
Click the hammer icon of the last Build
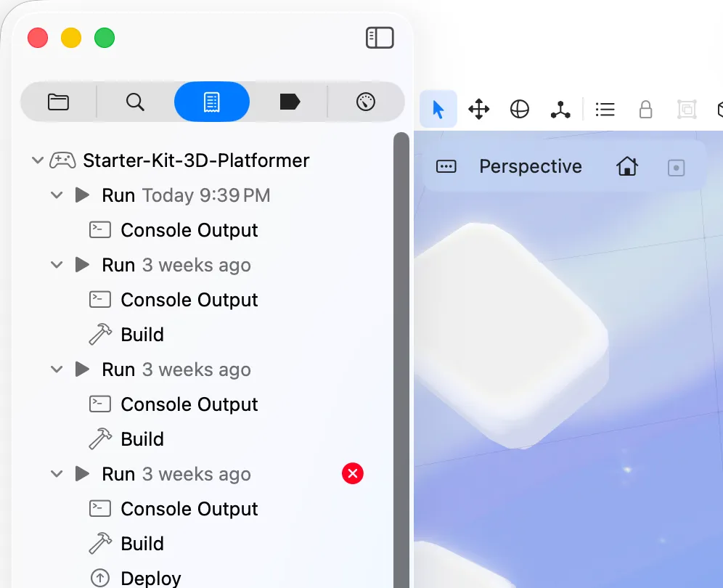[100, 543]
